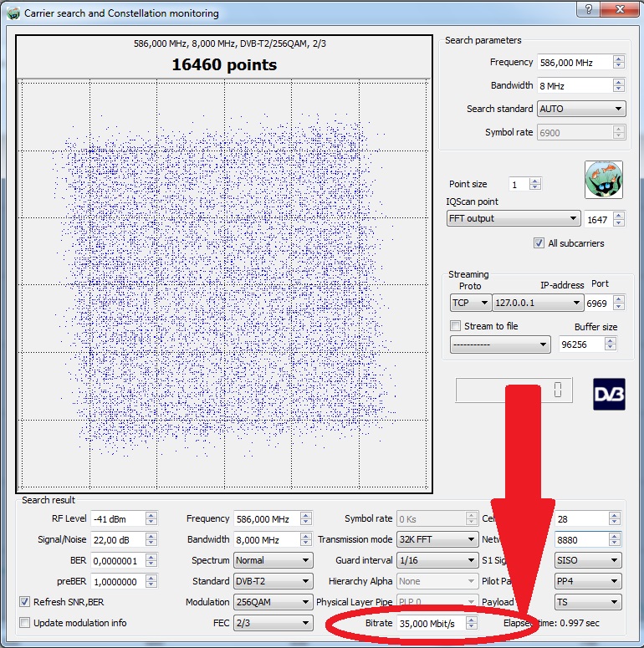Toggle the All subcarriers checkbox
644x648 pixels.
(539, 243)
